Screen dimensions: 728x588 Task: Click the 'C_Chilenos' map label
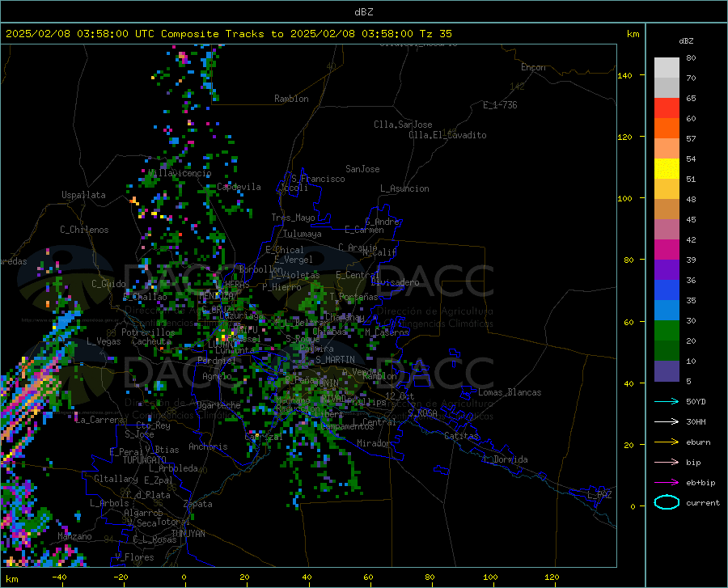(84, 230)
